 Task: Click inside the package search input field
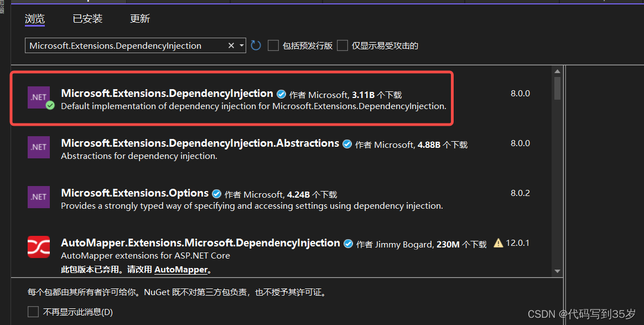tap(127, 45)
